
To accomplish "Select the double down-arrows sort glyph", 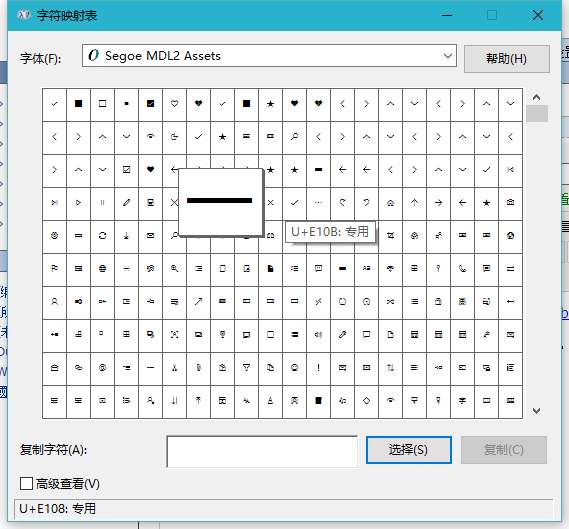I will pos(175,401).
